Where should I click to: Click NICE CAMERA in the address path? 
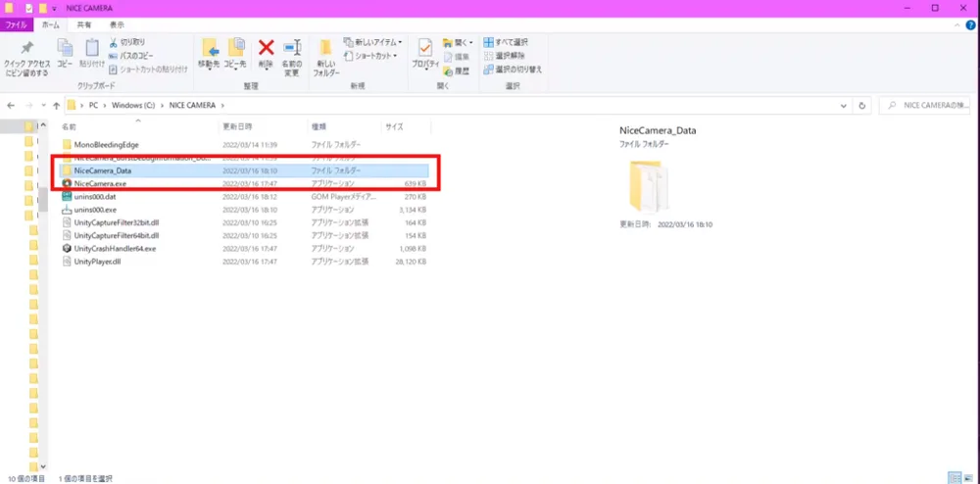192,106
